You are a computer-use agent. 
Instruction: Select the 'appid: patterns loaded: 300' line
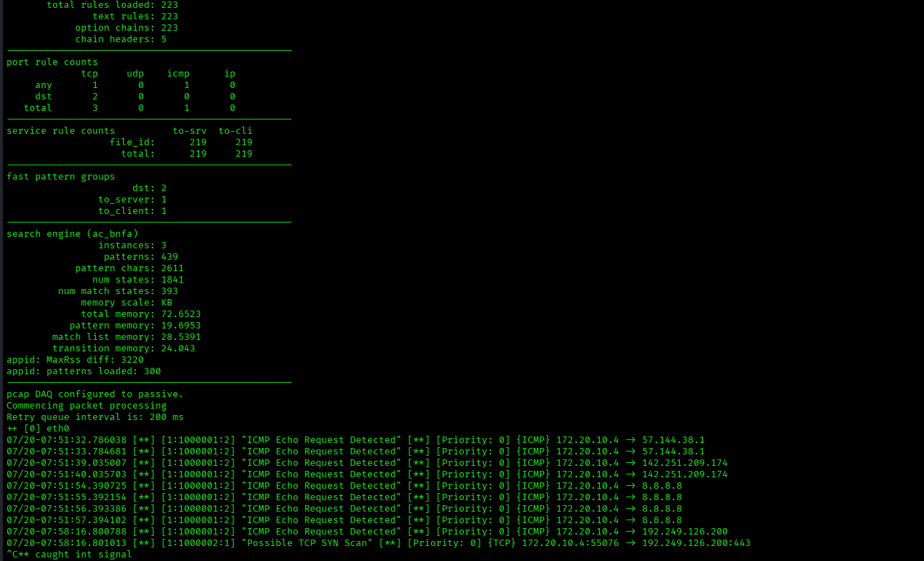click(84, 371)
